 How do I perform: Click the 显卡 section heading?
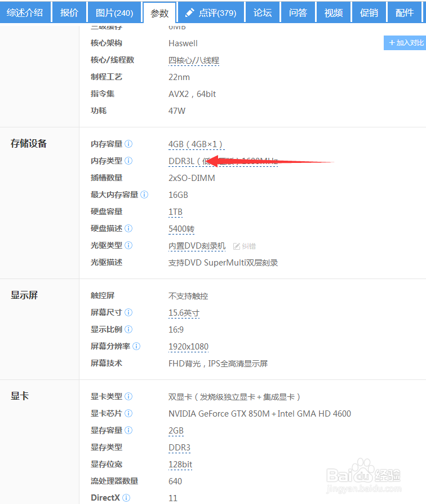20,396
